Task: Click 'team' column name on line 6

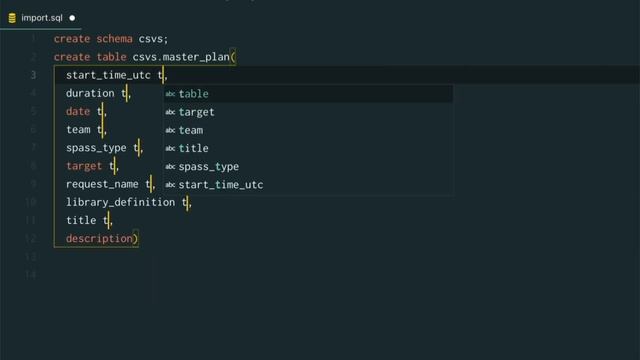Action: (x=78, y=130)
